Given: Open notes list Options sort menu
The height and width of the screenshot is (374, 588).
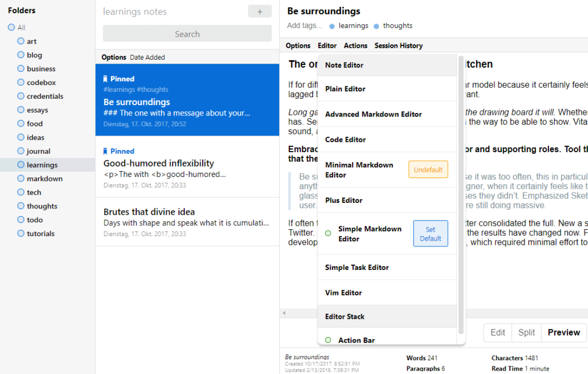Looking at the screenshot, I should coord(114,57).
